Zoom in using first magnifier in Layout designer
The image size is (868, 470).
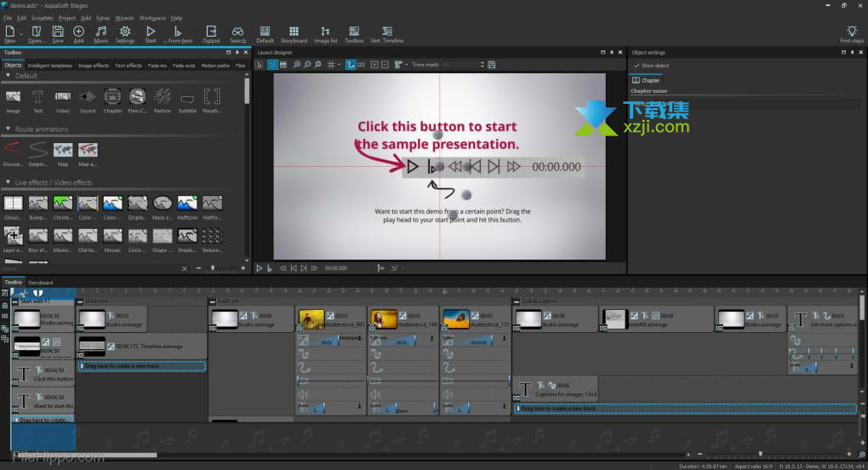click(x=297, y=65)
